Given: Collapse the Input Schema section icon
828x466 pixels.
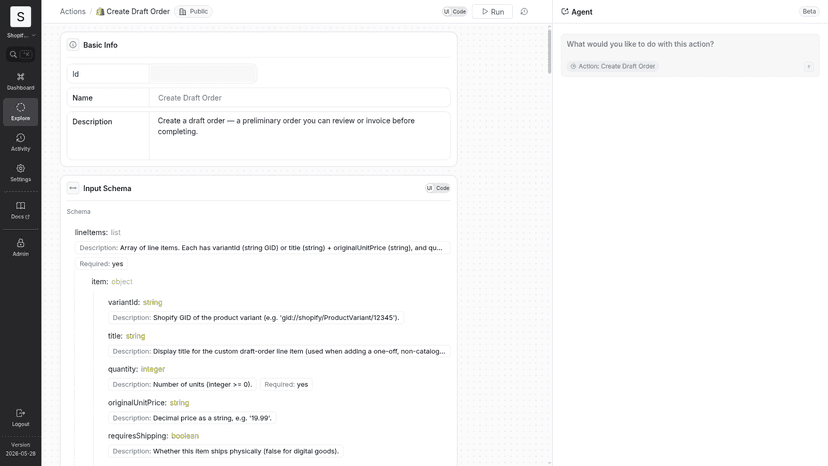Looking at the screenshot, I should coord(73,188).
